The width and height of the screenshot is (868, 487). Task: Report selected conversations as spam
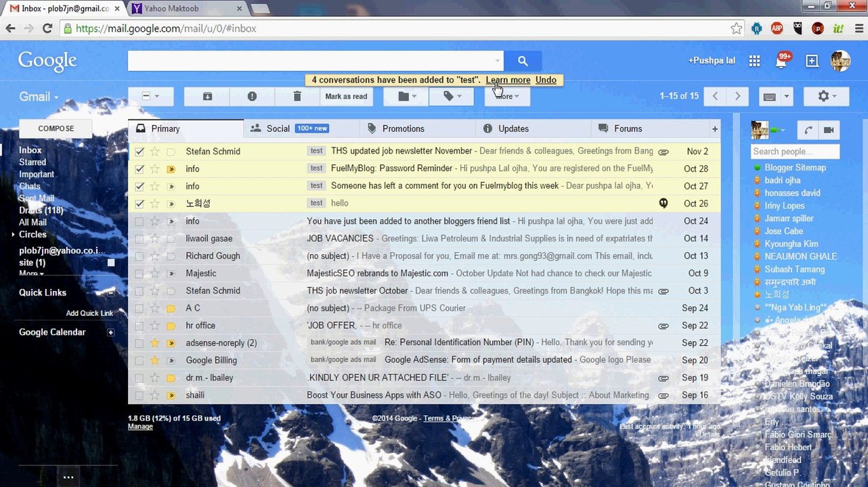(x=252, y=97)
